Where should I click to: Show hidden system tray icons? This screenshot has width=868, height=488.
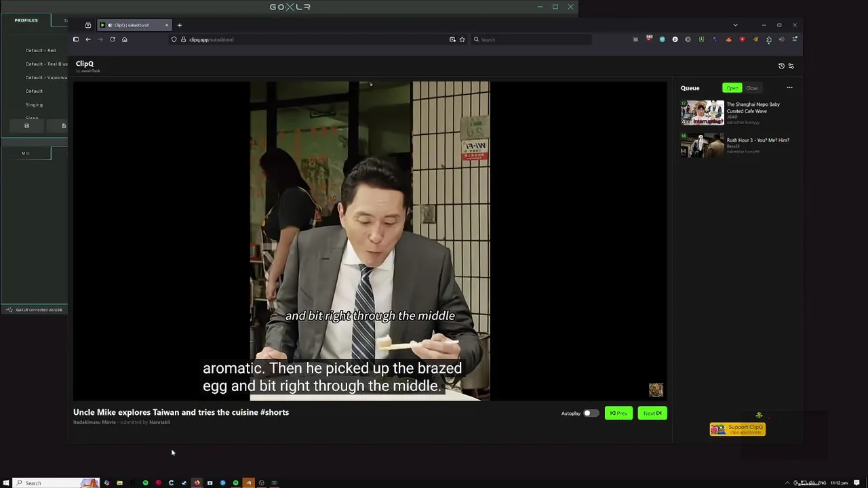point(787,483)
